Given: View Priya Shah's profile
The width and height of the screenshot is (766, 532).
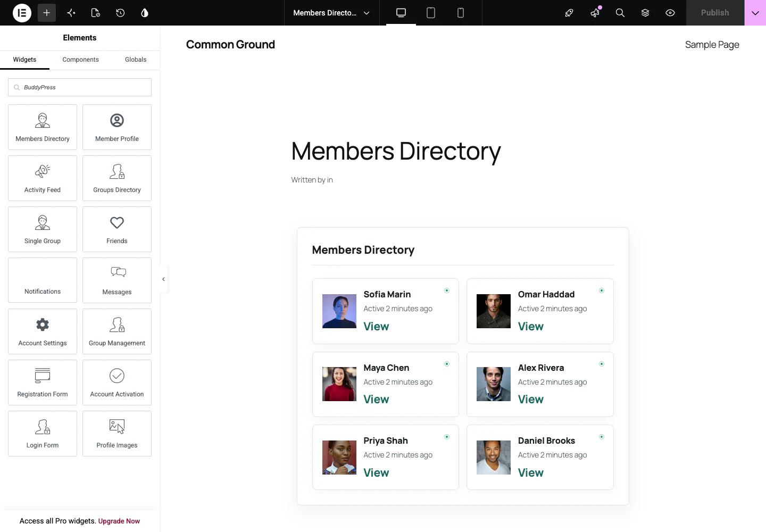Looking at the screenshot, I should 376,473.
